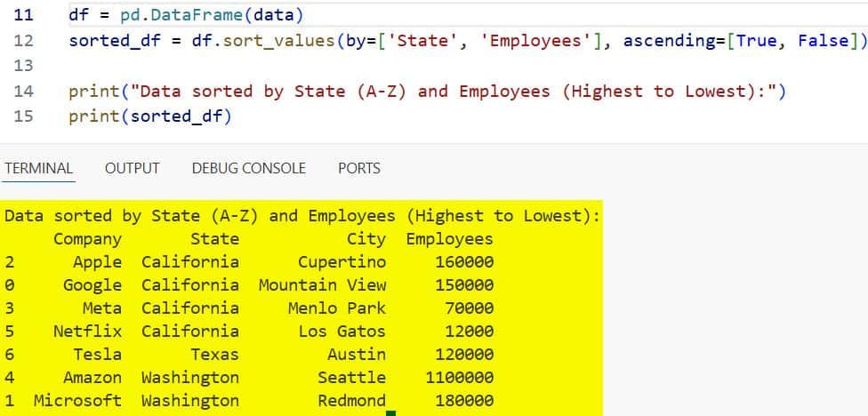Click 'Washington' in the Amazon row
Viewport: 868px width, 416px height.
click(x=190, y=377)
